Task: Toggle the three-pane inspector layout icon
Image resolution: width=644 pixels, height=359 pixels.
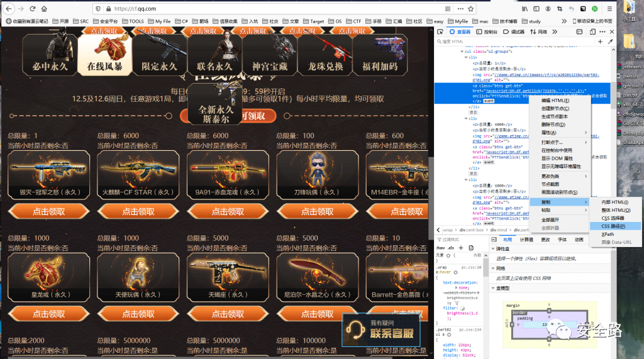Action: point(494,240)
